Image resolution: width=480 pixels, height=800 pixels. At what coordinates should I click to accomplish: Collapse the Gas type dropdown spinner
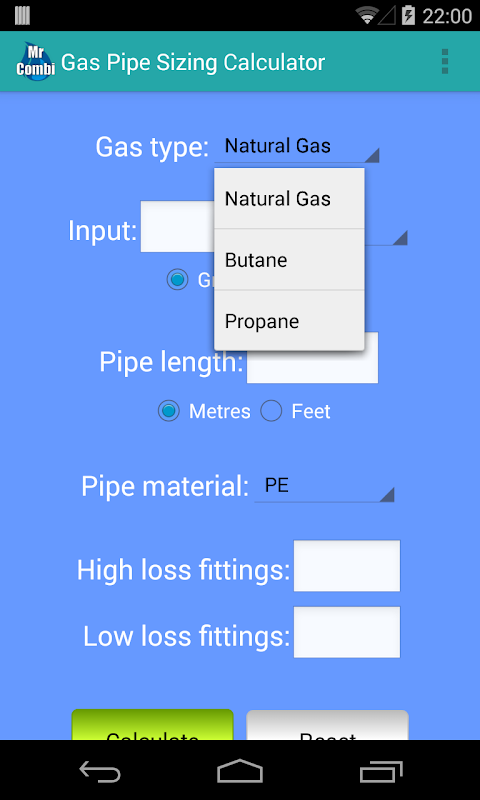[297, 147]
